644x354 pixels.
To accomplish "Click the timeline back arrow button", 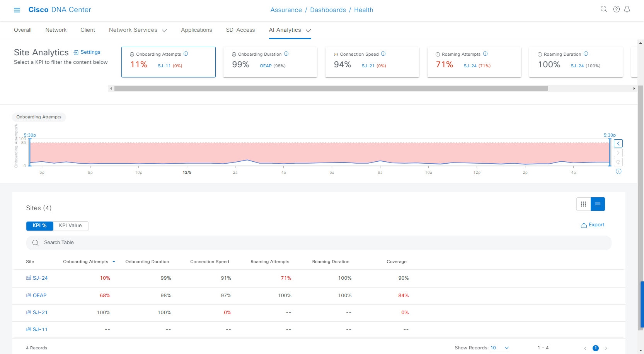I will (618, 144).
